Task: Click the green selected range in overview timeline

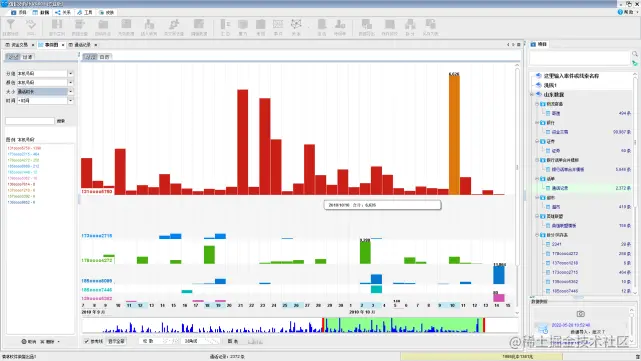Action: pos(403,325)
